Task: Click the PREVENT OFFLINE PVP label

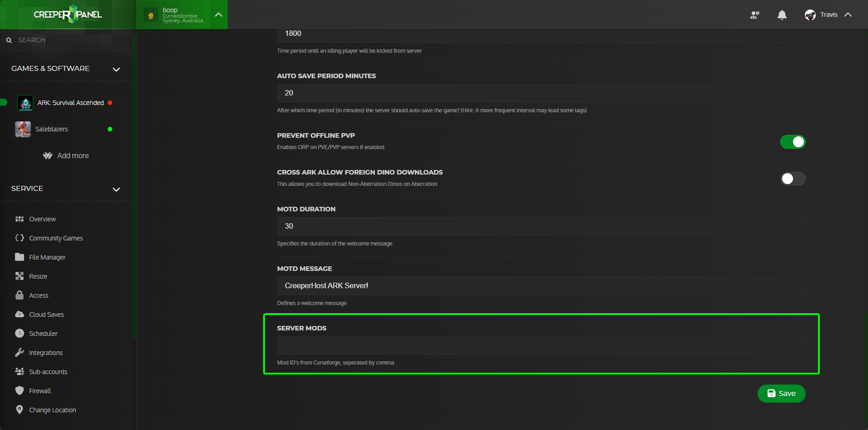Action: tap(316, 135)
